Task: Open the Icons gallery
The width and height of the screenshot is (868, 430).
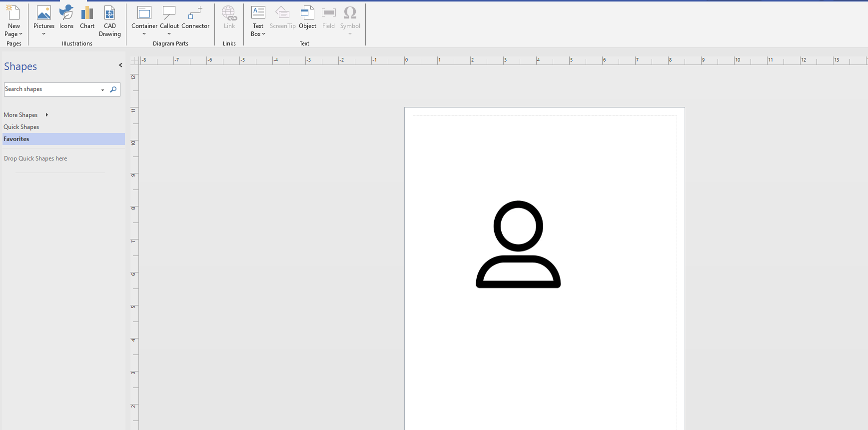Action: click(x=66, y=17)
